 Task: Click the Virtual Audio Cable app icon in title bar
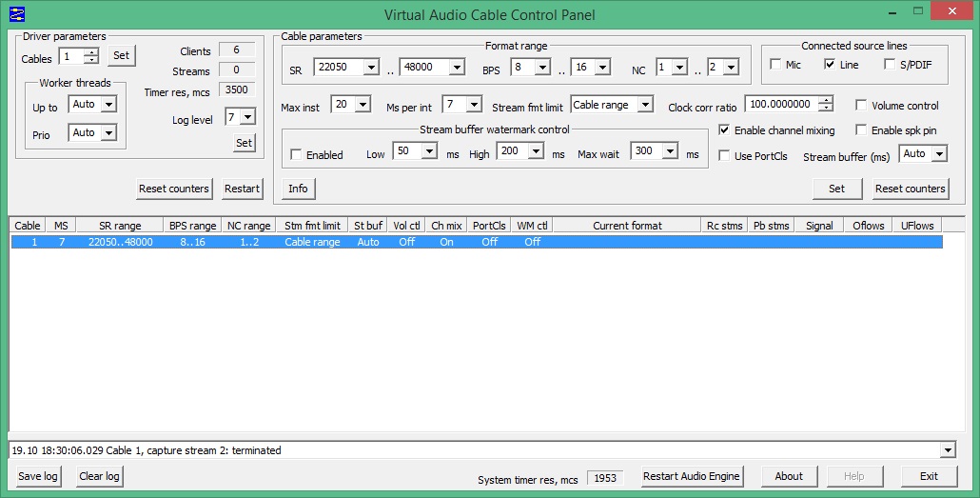pos(17,13)
